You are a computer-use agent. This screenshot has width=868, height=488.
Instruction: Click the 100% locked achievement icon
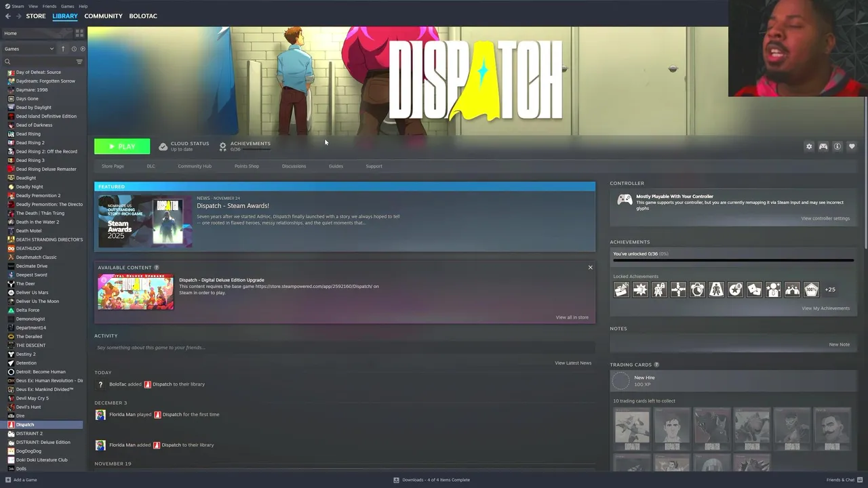tap(811, 289)
